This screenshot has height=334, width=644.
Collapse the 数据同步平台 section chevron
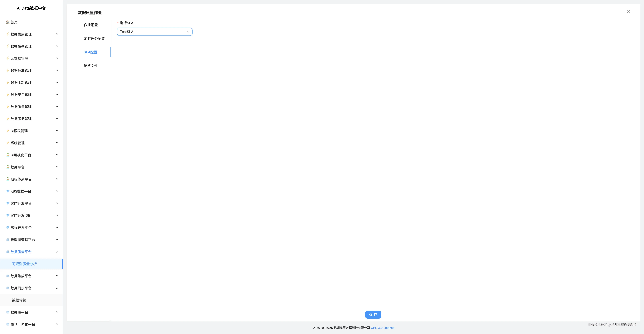point(57,288)
